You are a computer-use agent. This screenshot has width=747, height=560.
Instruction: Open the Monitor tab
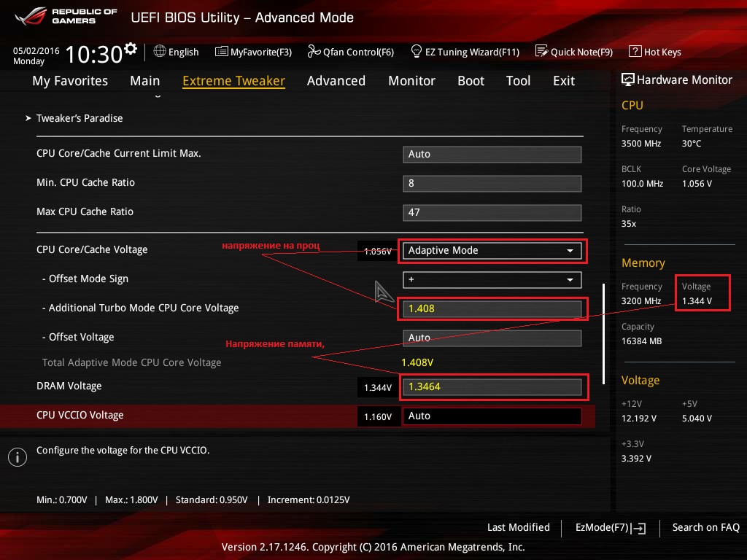coord(411,81)
